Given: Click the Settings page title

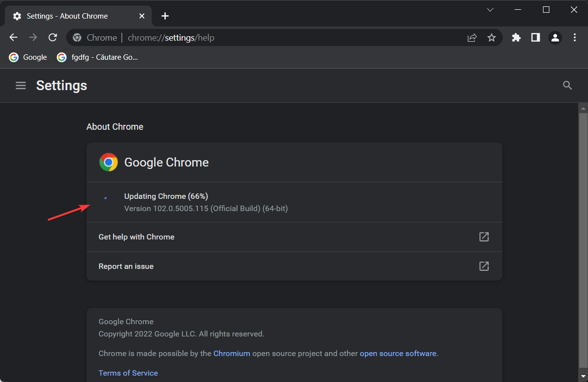Looking at the screenshot, I should pyautogui.click(x=62, y=86).
